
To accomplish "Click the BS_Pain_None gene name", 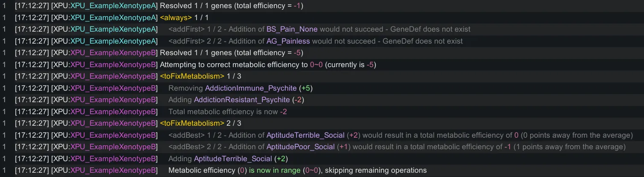I will click(x=292, y=29).
